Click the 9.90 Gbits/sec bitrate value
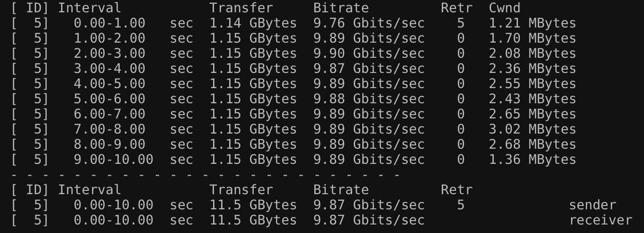Screen dimensions: 644x233 369,54
